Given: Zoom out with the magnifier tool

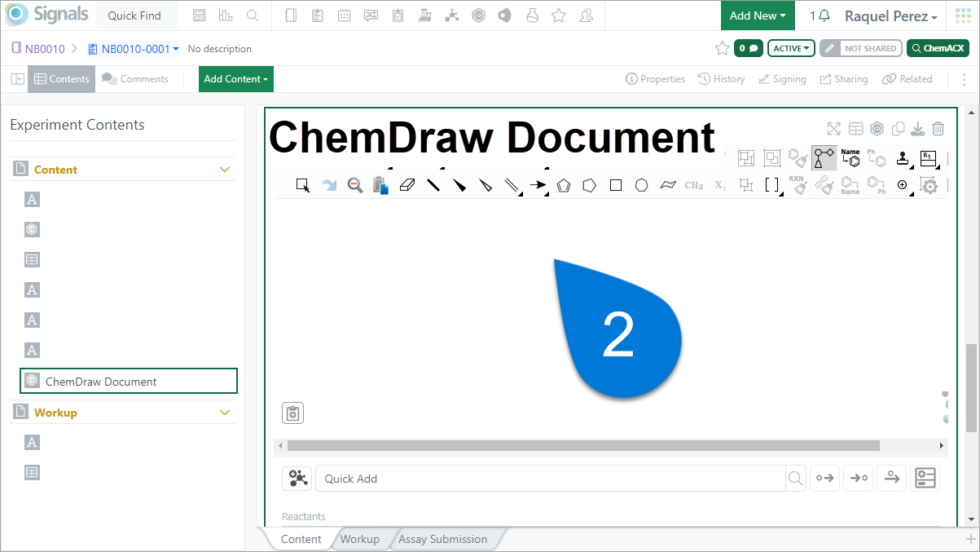Looking at the screenshot, I should 354,185.
